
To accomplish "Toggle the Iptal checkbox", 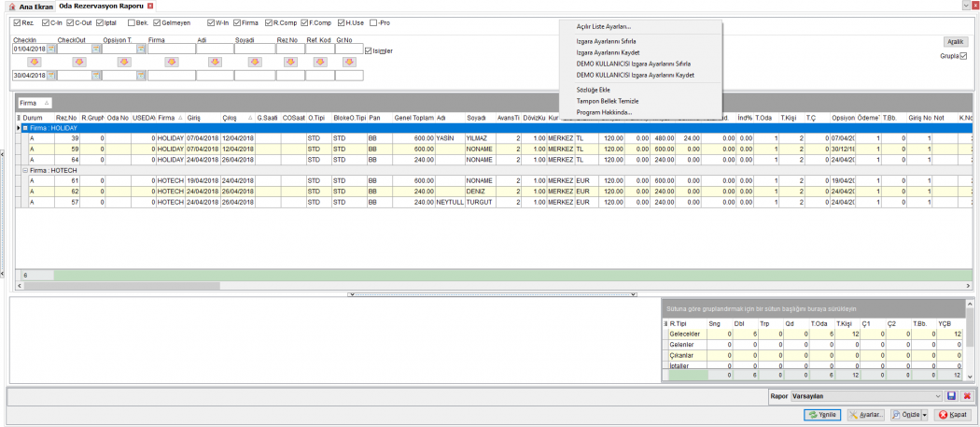I will tap(100, 23).
